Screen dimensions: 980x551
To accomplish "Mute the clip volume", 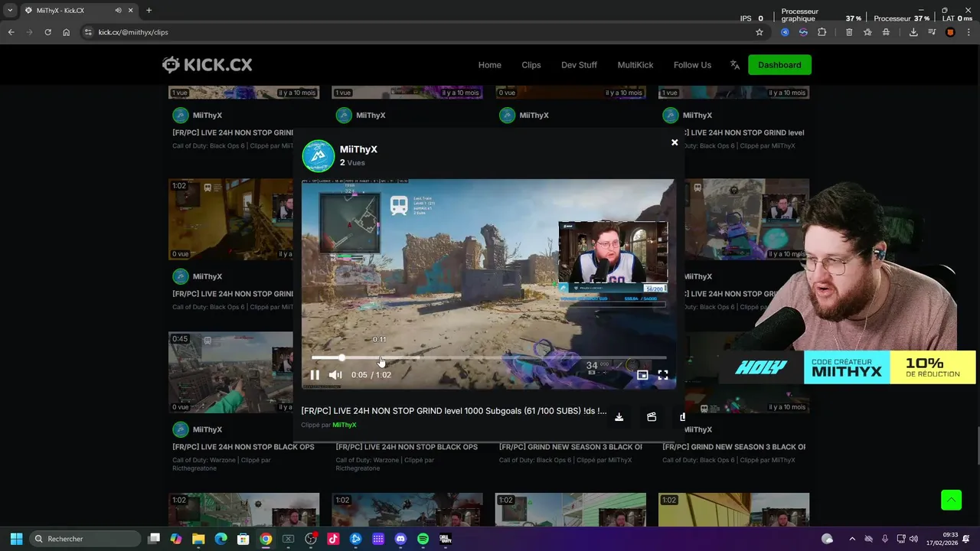I will tap(335, 375).
